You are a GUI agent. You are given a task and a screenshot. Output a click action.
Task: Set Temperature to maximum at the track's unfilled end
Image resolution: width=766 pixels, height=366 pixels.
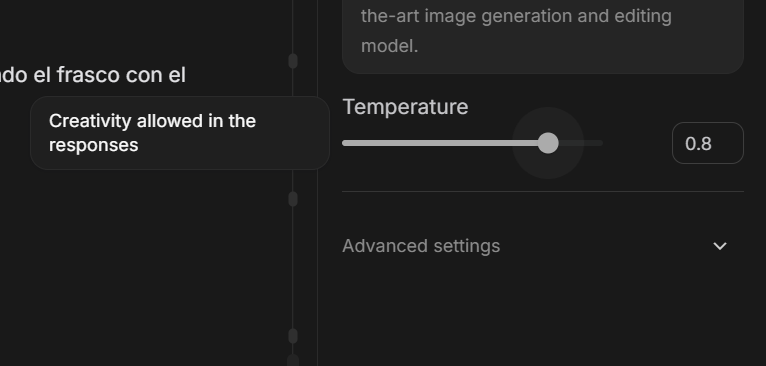pyautogui.click(x=600, y=143)
